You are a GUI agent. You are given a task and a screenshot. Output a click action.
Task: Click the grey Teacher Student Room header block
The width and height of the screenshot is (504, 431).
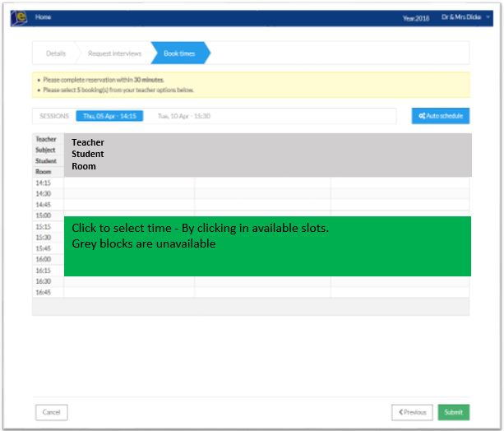tap(267, 155)
